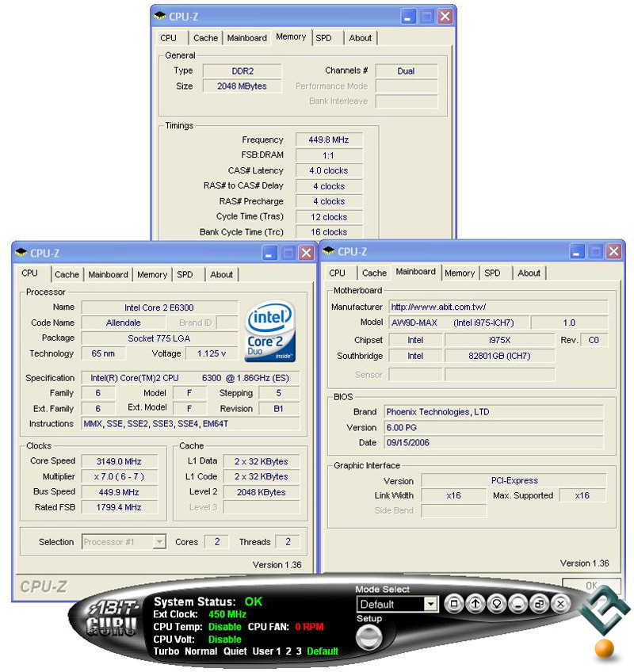Screen dimensions: 634x672
Task: Click the Southbridge value 82801GB (ICH7)
Action: click(x=500, y=356)
